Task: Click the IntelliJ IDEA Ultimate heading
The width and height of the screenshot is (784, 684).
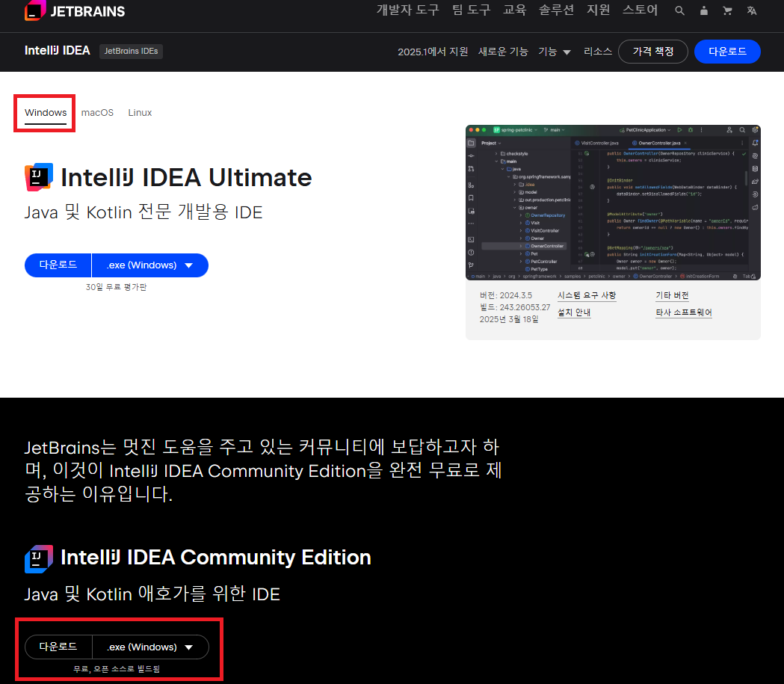Action: [186, 177]
